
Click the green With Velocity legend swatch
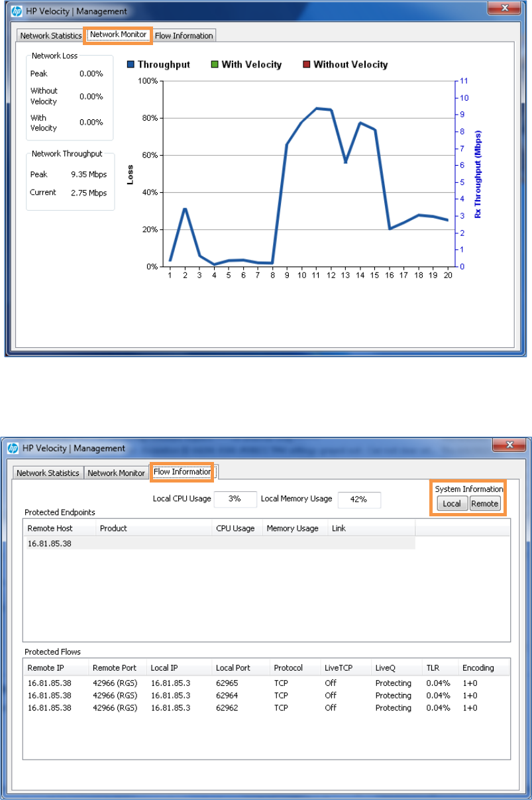[x=215, y=65]
